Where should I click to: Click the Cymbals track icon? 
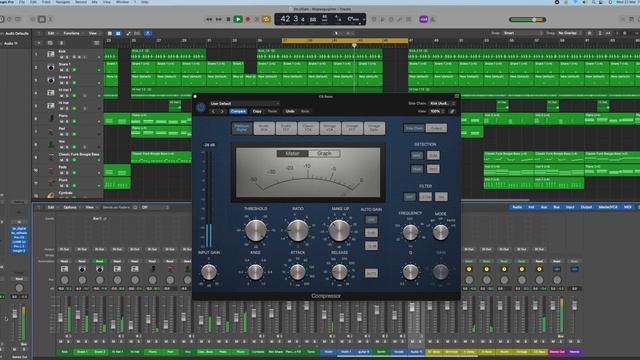(51, 195)
